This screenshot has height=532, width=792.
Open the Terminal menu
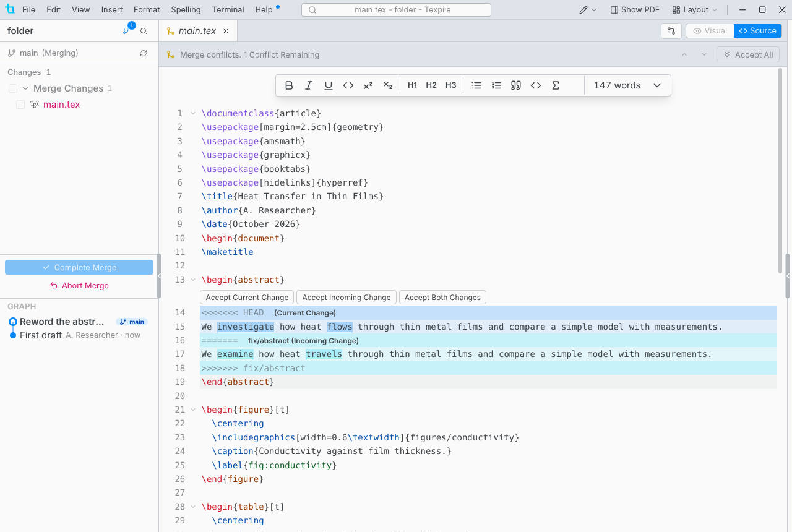[228, 10]
